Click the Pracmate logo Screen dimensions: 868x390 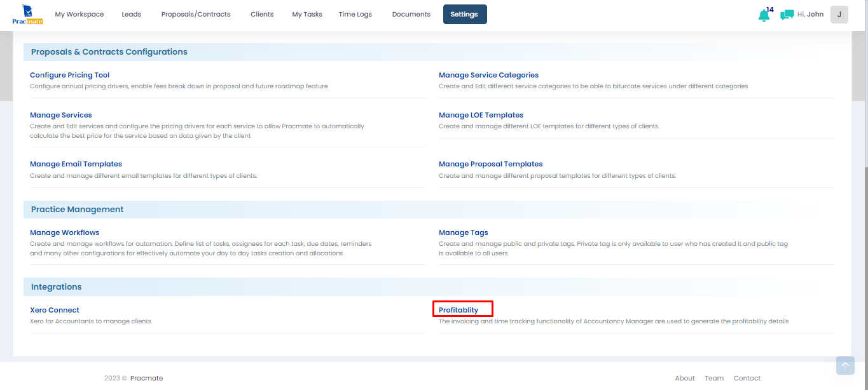27,14
